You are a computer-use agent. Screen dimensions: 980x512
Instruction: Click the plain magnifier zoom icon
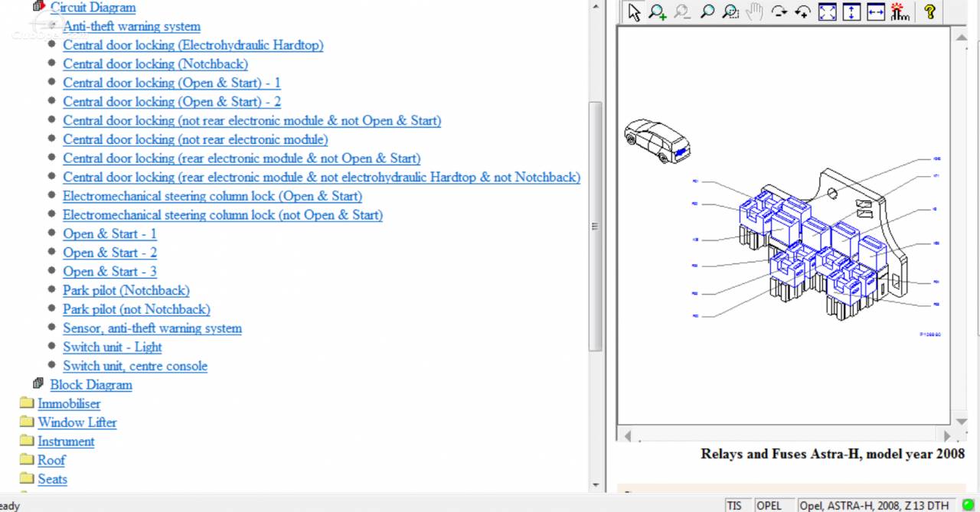click(707, 12)
